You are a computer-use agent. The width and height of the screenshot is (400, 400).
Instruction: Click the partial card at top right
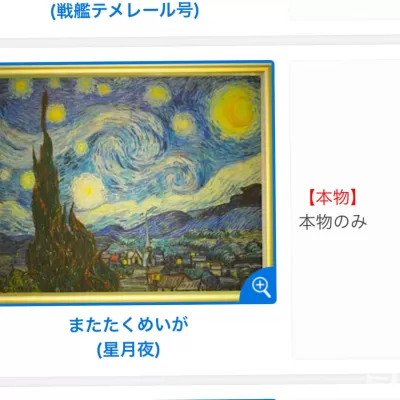coord(345,9)
